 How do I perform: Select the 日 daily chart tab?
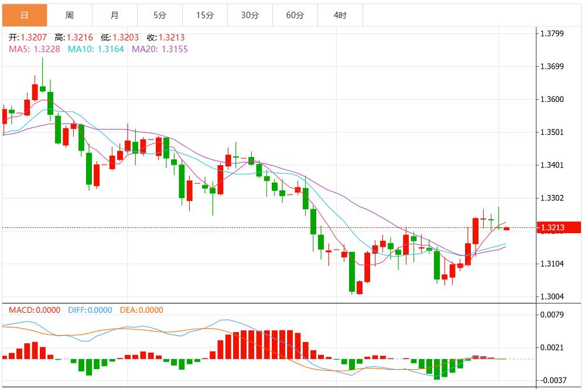click(24, 15)
